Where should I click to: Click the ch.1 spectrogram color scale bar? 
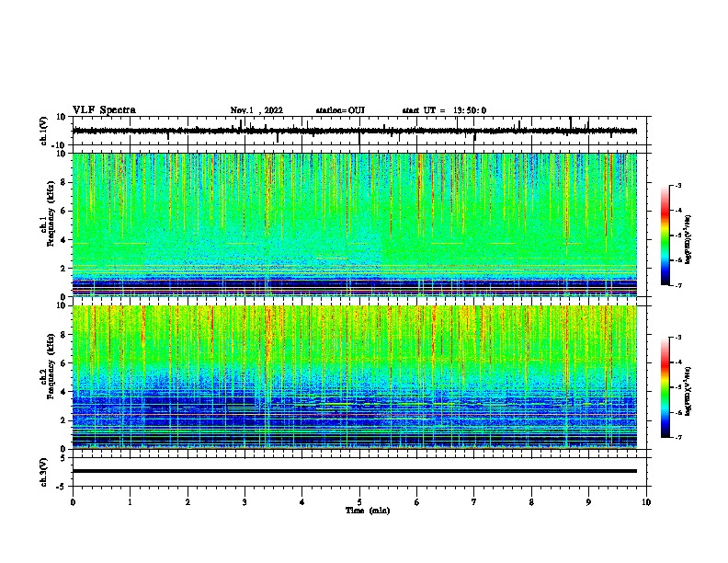click(665, 236)
